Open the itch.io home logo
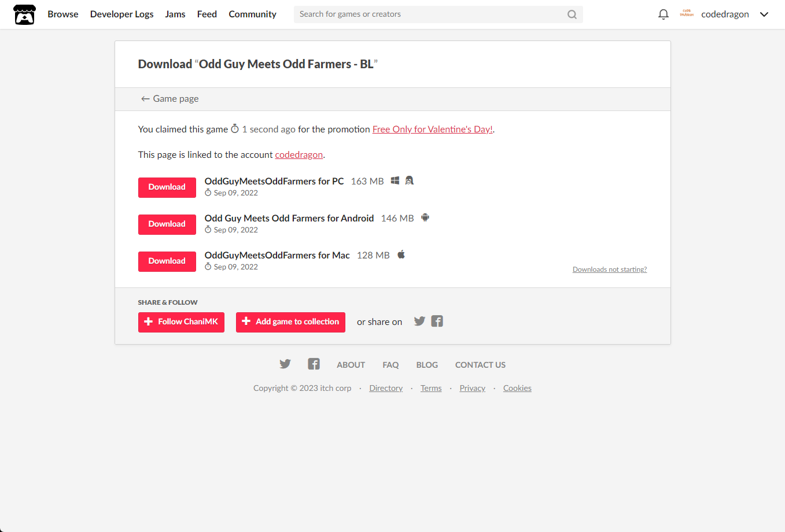The width and height of the screenshot is (785, 532). coord(24,14)
